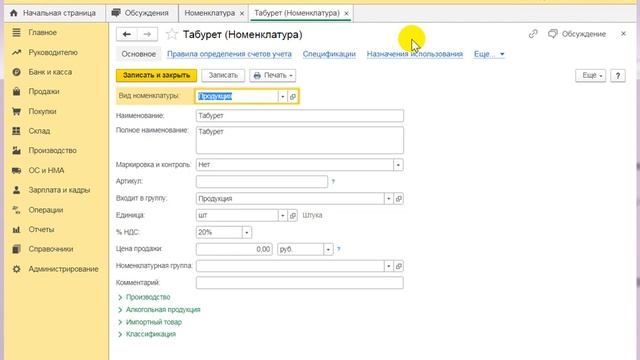Open the Банк и касса section
640x360 pixels.
[x=50, y=72]
